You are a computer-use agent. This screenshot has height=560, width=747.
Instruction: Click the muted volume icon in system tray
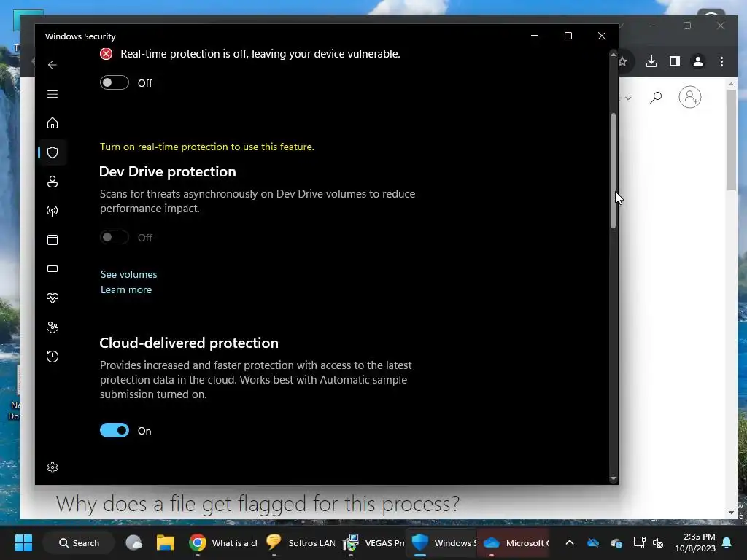(x=658, y=542)
